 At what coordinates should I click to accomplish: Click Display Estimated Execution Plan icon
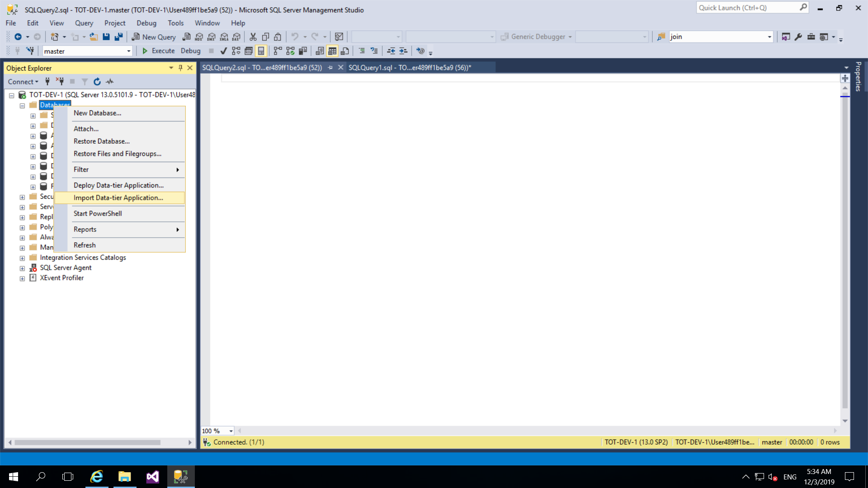tap(236, 51)
